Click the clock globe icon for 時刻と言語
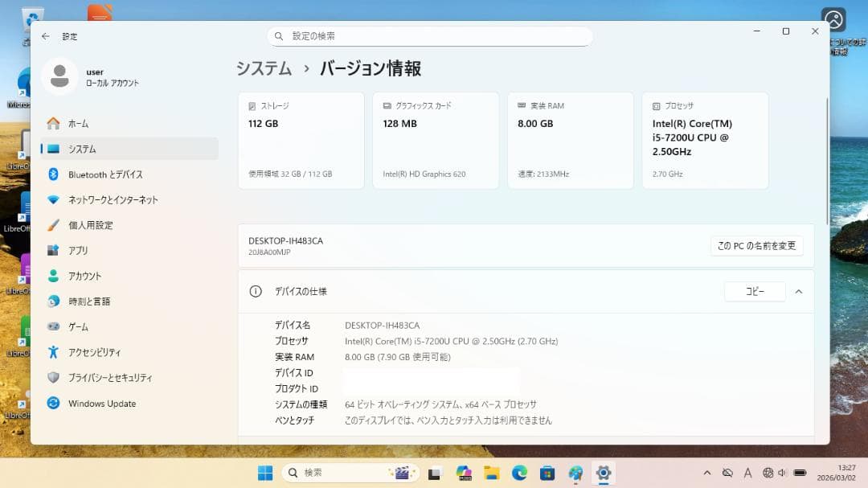Image resolution: width=868 pixels, height=488 pixels. point(53,301)
